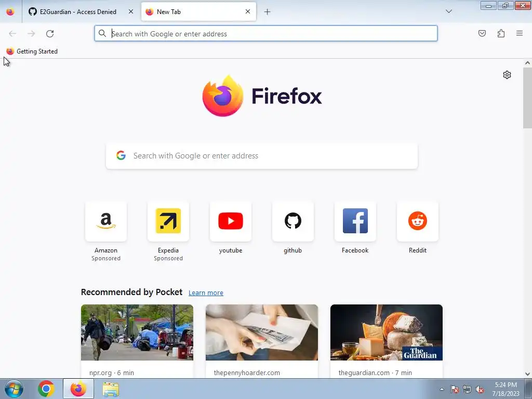The image size is (532, 399).
Task: Click the vertical scrollbar thumb
Action: coord(527,98)
